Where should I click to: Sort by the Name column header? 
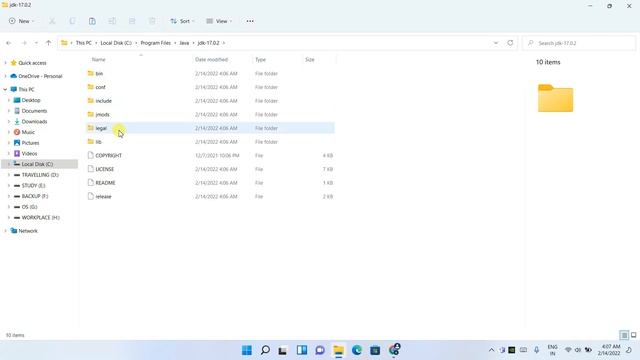(98, 60)
